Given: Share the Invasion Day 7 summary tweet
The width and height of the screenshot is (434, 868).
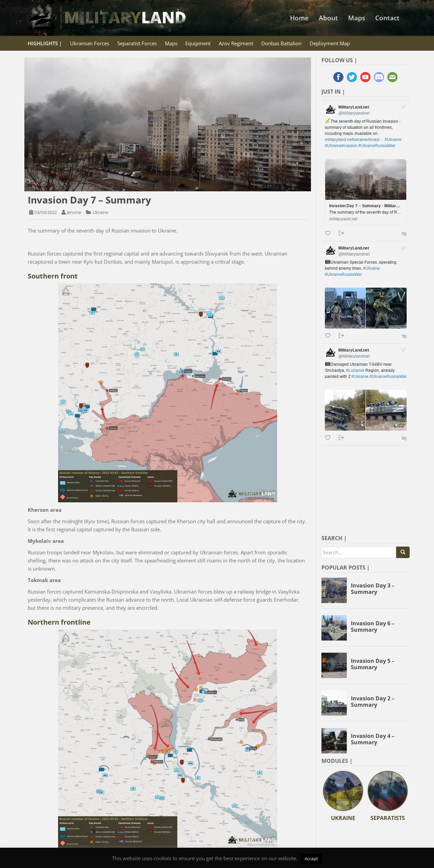Looking at the screenshot, I should [341, 233].
